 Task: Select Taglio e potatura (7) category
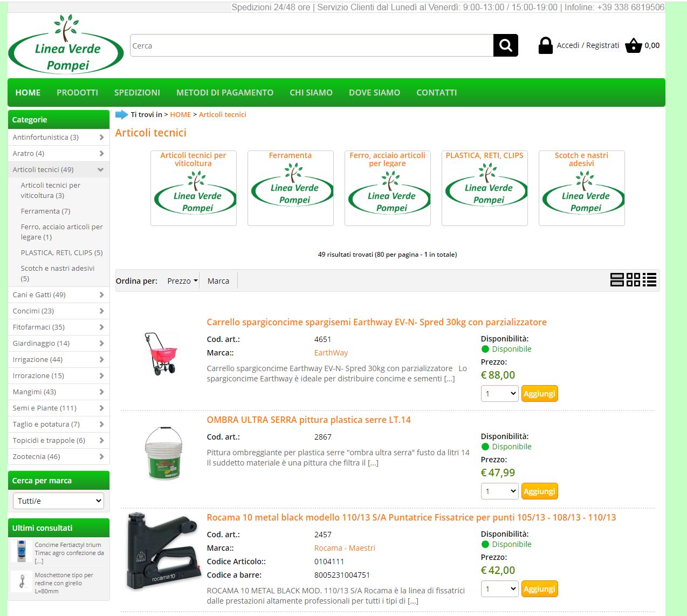(46, 425)
